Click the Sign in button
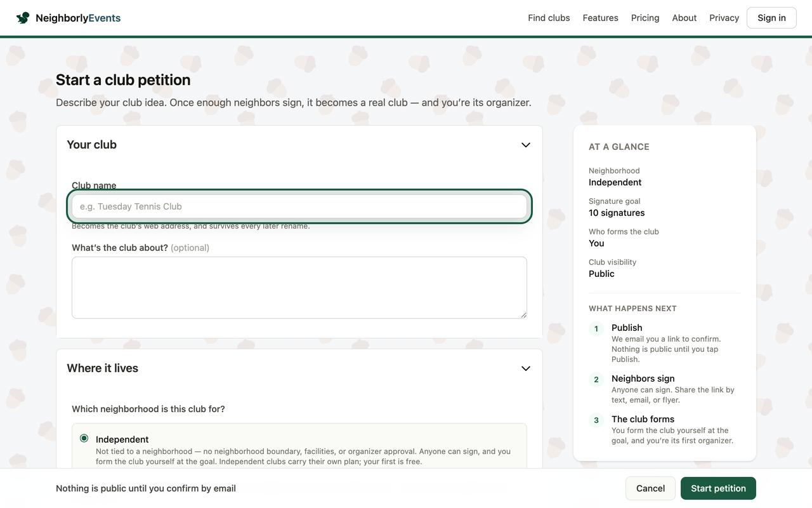The image size is (812, 508). (771, 18)
